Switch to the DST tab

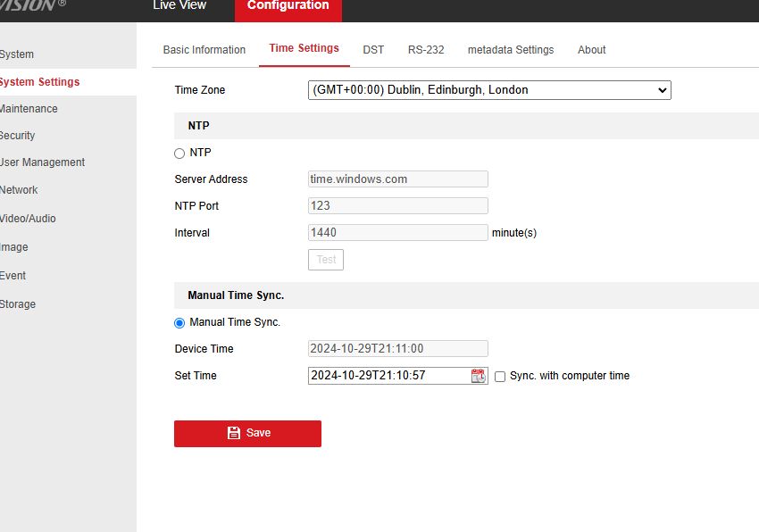[x=373, y=50]
